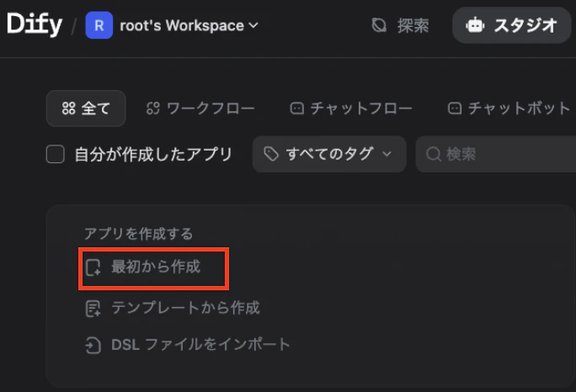Check the 自分が作成したアプリ checkbox
Screen dimensions: 576x392
(56, 154)
